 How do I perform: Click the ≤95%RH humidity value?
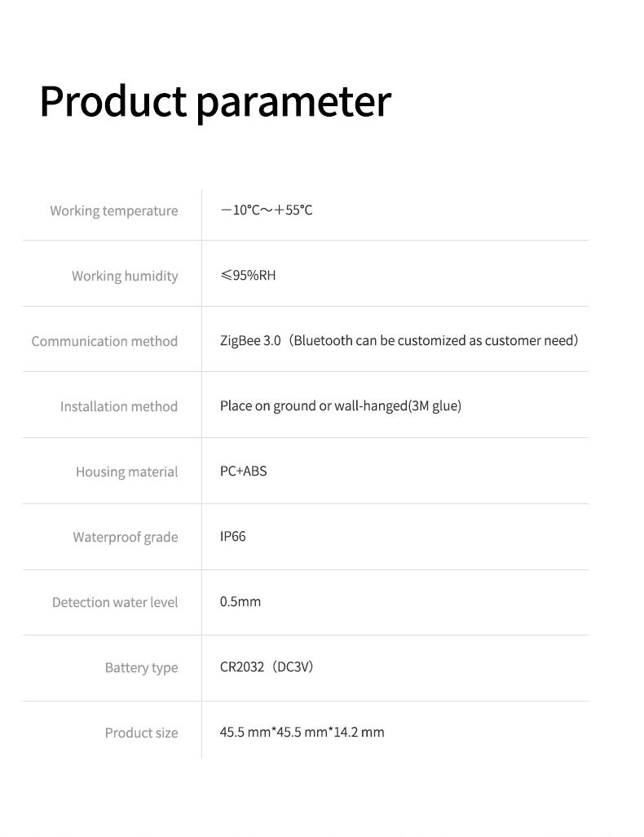pyautogui.click(x=248, y=276)
